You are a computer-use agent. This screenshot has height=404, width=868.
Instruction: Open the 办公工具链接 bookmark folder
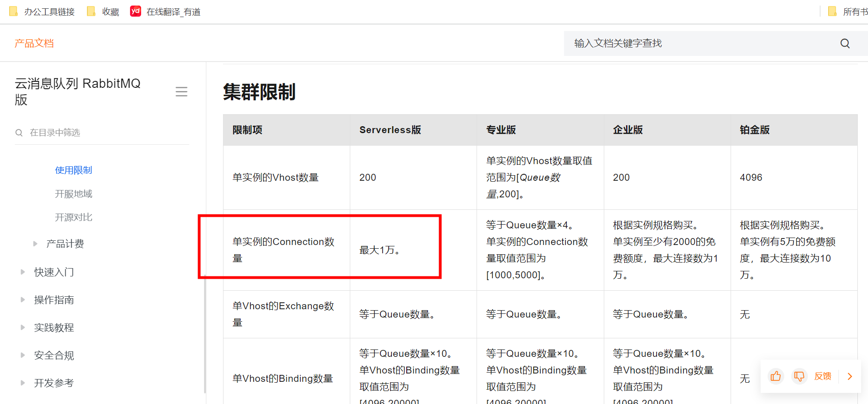[42, 12]
